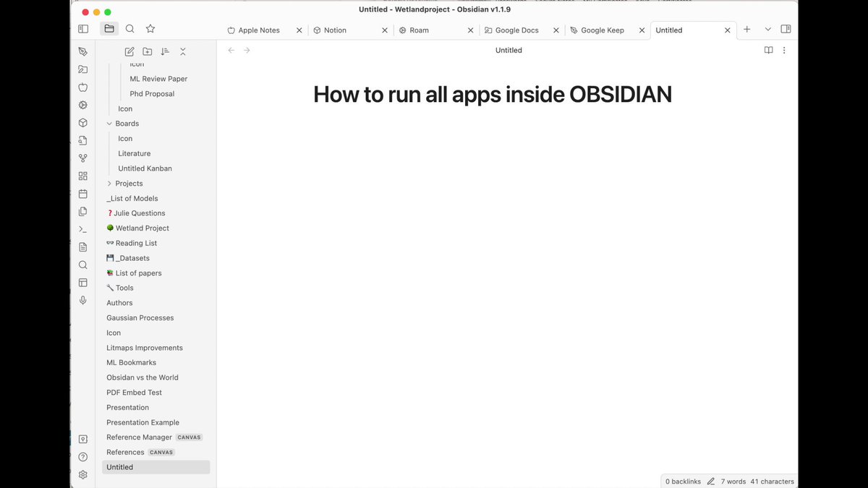Open the search magnifier in sidebar header
This screenshot has height=488, width=868.
point(129,29)
